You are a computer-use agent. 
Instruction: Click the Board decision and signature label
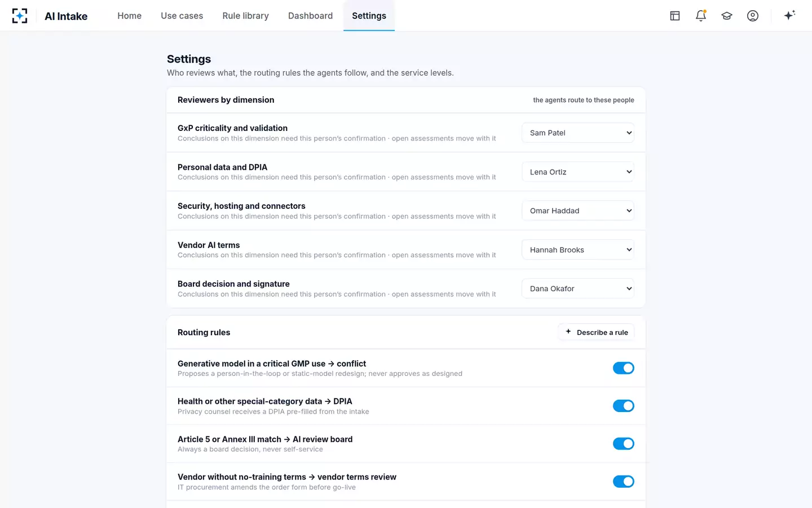click(233, 284)
